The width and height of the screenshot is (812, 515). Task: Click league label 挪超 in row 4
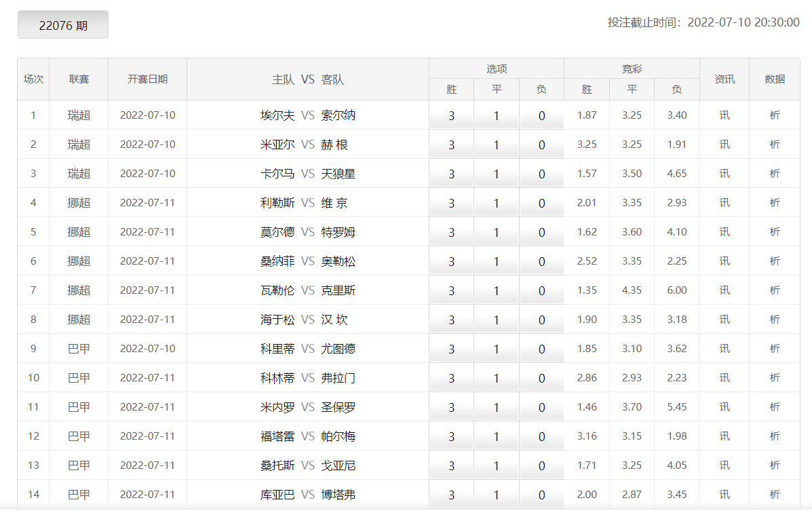click(x=79, y=203)
